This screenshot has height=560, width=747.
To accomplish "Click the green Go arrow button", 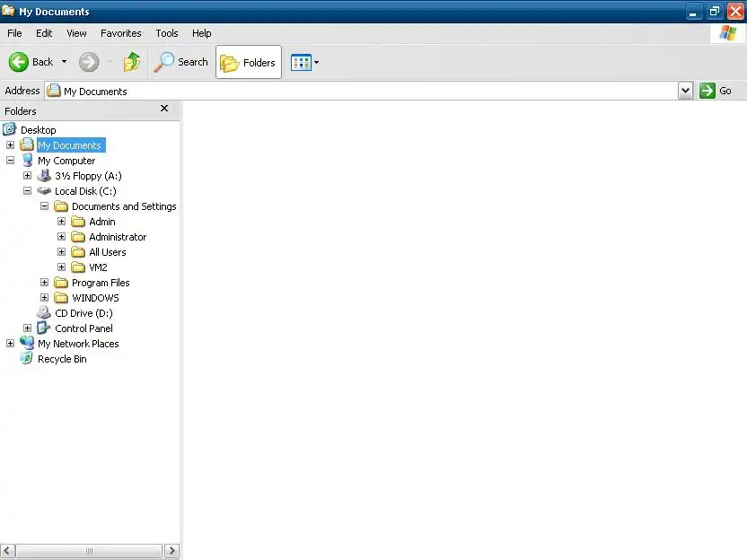I will tap(707, 91).
